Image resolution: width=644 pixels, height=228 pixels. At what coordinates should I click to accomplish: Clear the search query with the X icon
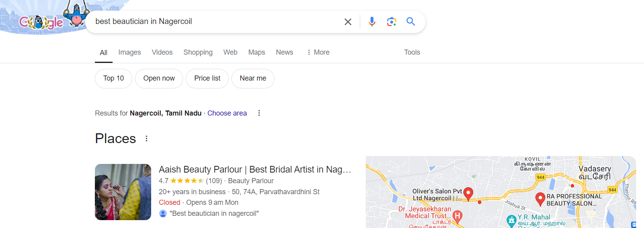[x=348, y=22]
